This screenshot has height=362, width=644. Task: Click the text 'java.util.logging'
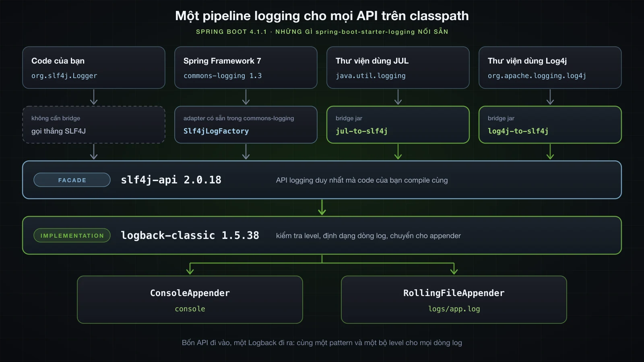371,76
